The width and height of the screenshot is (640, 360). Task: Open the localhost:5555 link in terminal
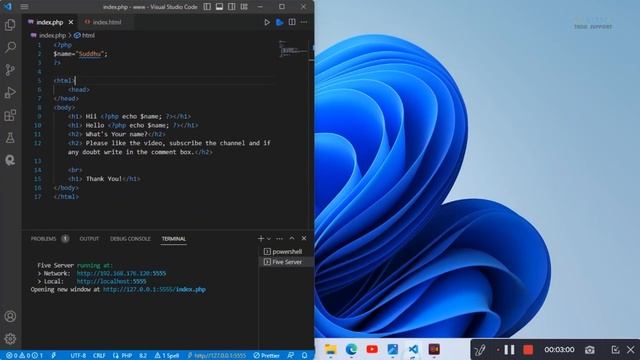(111, 282)
